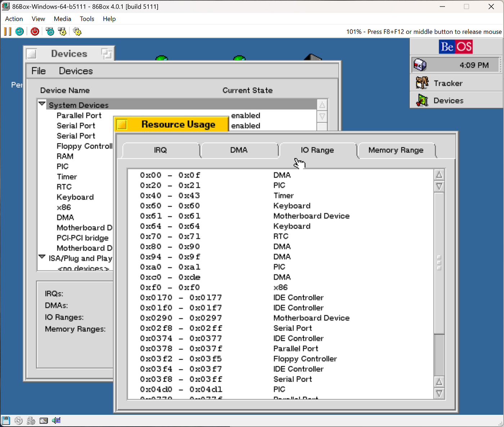504x427 pixels.
Task: Open the Devices menu in the Devices window
Action: 75,71
